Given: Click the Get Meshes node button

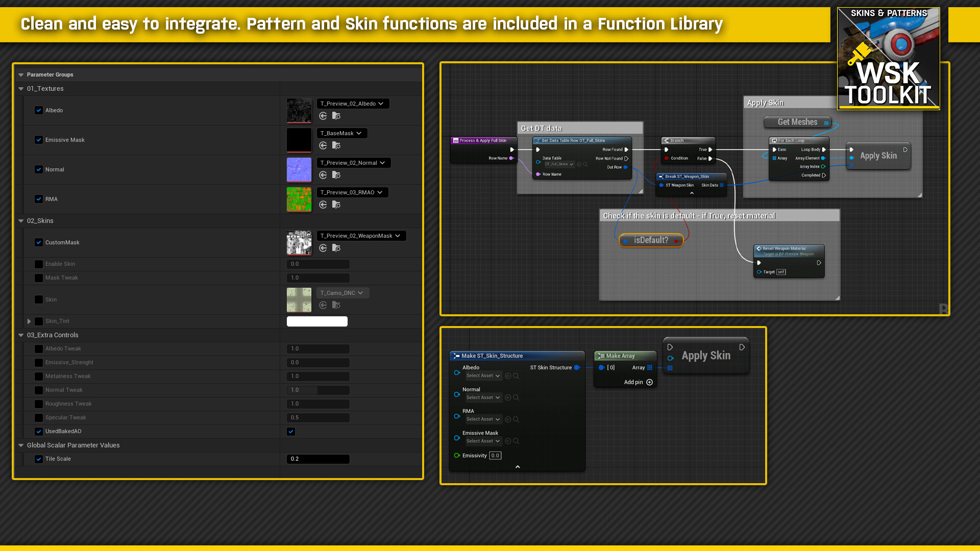Looking at the screenshot, I should (x=797, y=122).
